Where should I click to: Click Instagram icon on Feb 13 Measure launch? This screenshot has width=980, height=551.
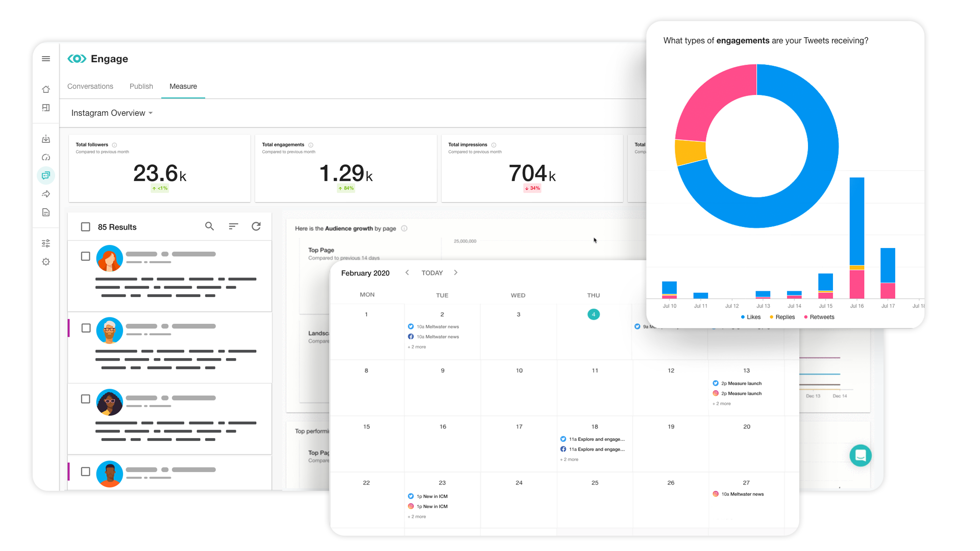click(716, 393)
